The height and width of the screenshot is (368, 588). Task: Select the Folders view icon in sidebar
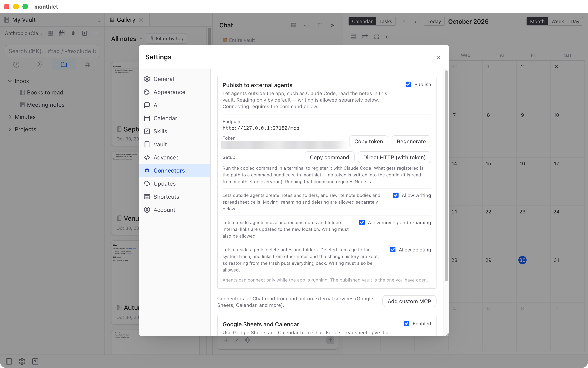point(64,64)
